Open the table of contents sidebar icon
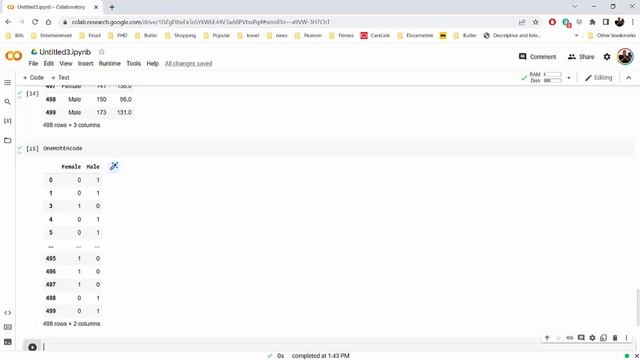 [x=7, y=82]
